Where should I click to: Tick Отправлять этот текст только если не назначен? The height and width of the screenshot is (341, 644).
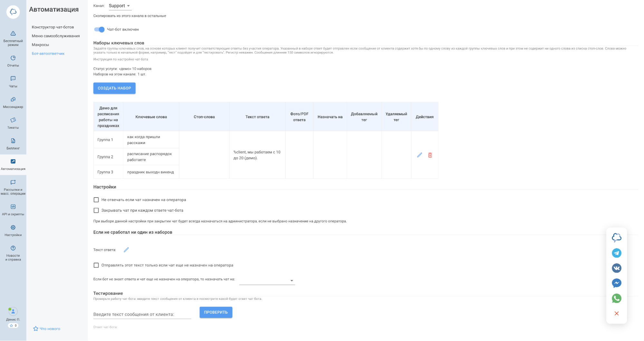(96, 265)
